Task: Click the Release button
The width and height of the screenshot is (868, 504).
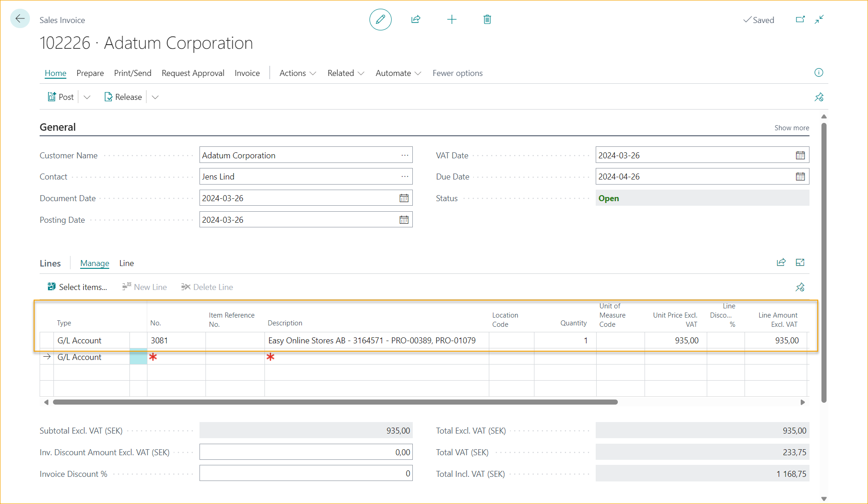Action: (123, 97)
